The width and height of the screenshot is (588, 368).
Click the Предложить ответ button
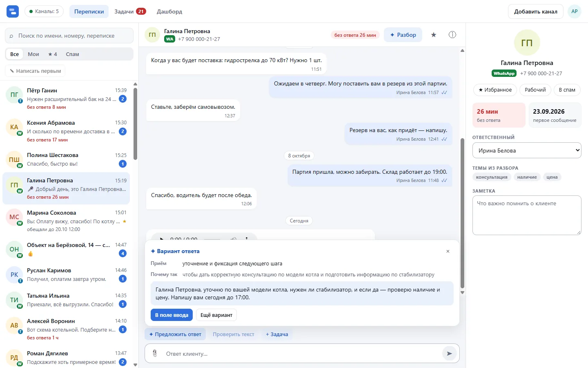175,334
